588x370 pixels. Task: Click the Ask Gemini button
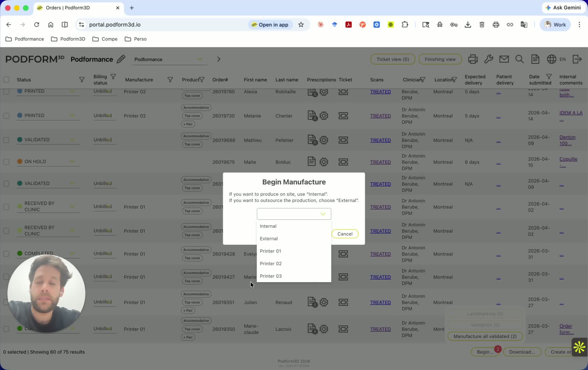(563, 8)
